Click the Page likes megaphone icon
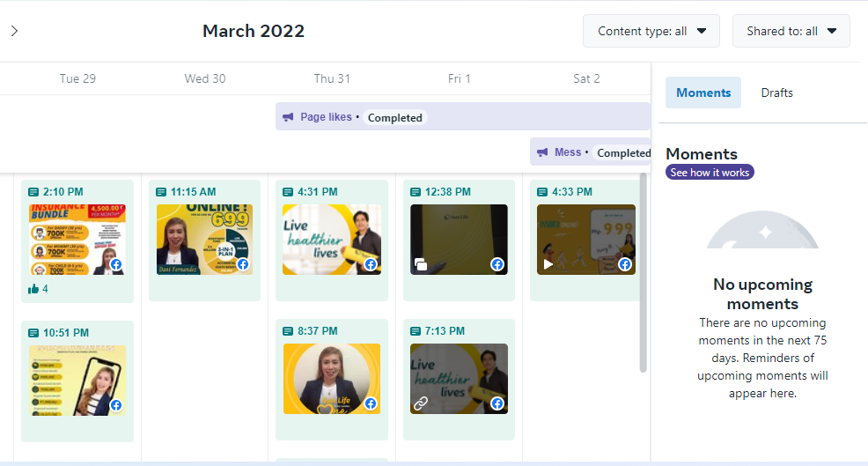This screenshot has height=466, width=868. [x=288, y=117]
